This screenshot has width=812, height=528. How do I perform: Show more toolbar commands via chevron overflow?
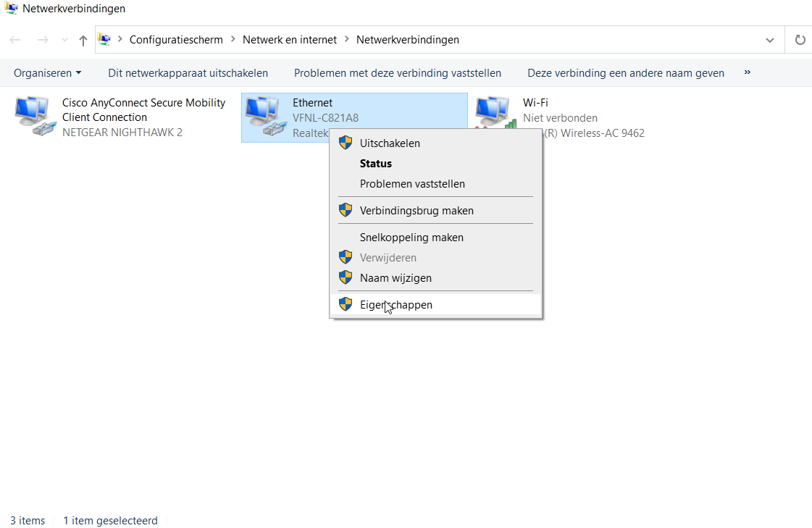pos(748,72)
